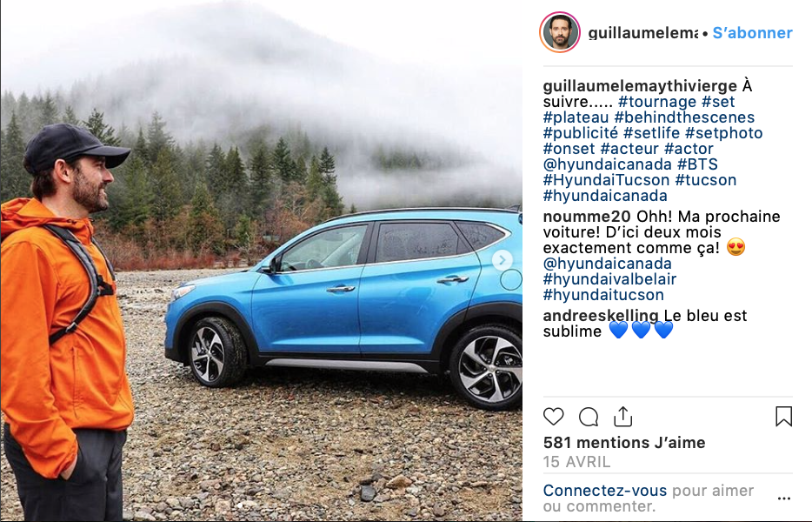
Task: Open the #behindthescenes hashtag
Action: pyautogui.click(x=684, y=117)
